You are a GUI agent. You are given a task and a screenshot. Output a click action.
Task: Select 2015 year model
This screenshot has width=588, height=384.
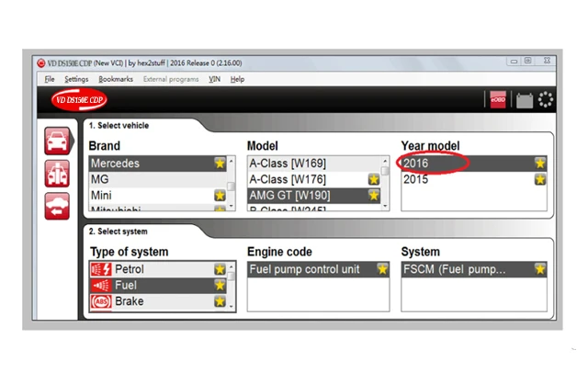coord(474,180)
